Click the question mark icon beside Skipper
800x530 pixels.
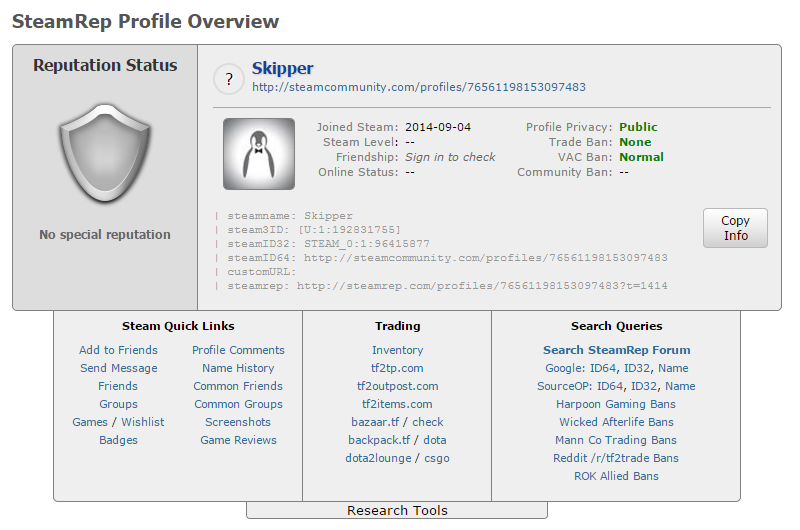point(229,79)
